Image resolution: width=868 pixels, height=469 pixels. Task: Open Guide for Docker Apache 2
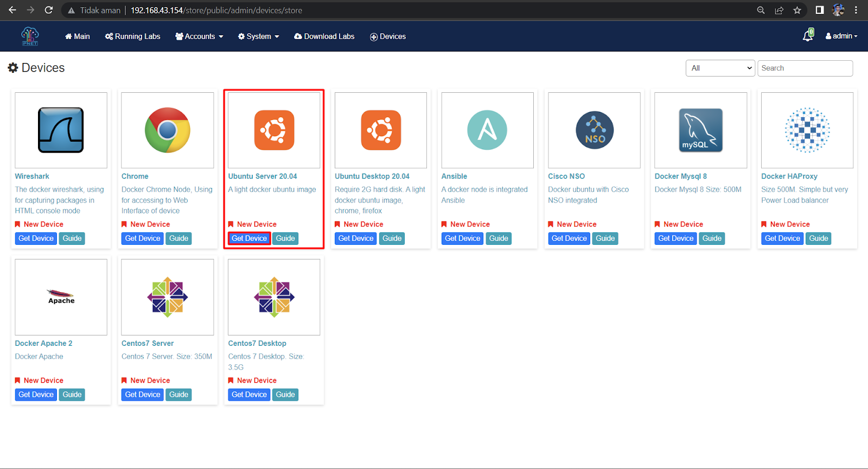[72, 395]
